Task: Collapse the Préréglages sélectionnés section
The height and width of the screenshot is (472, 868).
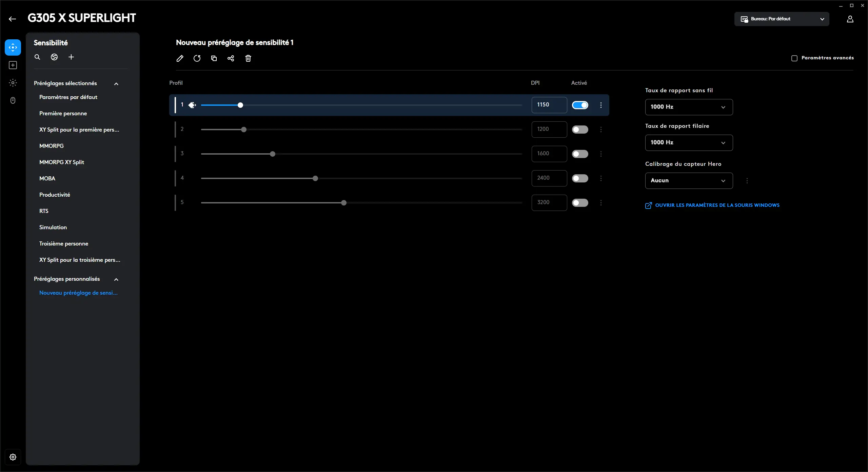Action: tap(116, 84)
